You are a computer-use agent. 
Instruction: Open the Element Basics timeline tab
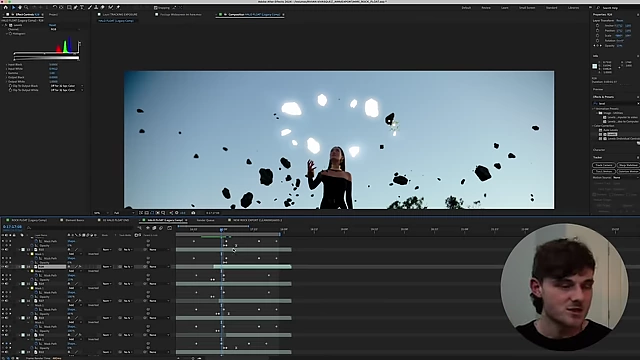tap(75, 220)
